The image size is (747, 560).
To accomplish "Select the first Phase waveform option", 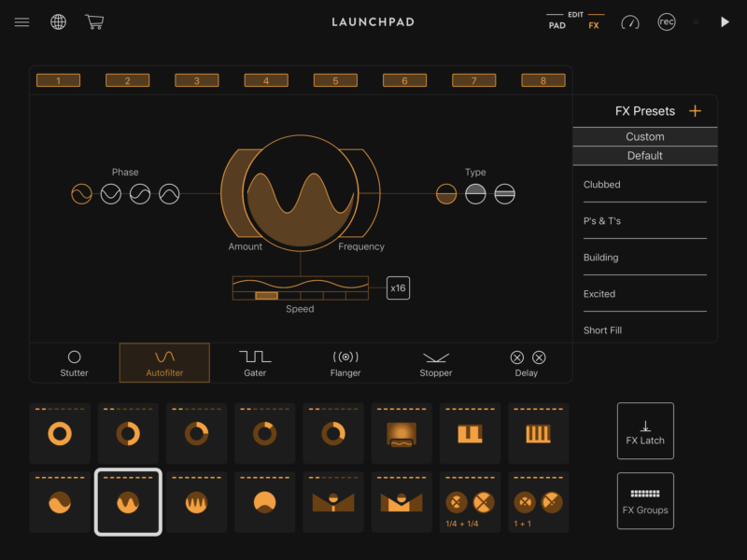I will tap(82, 194).
